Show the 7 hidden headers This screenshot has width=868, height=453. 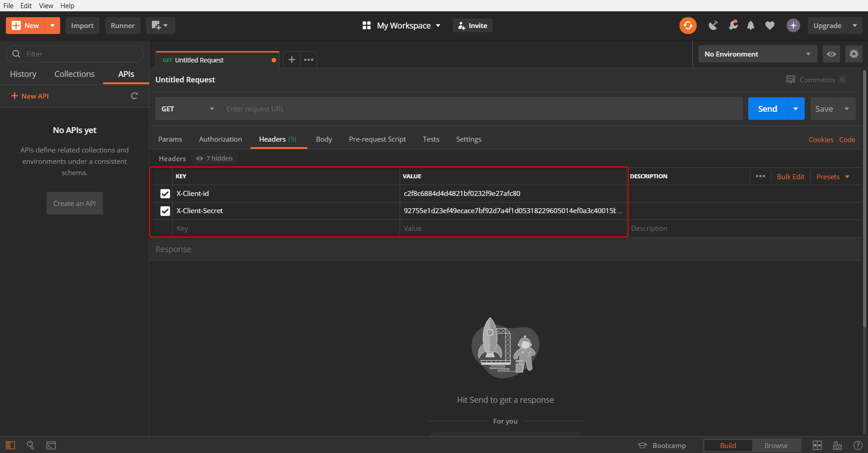coord(215,158)
